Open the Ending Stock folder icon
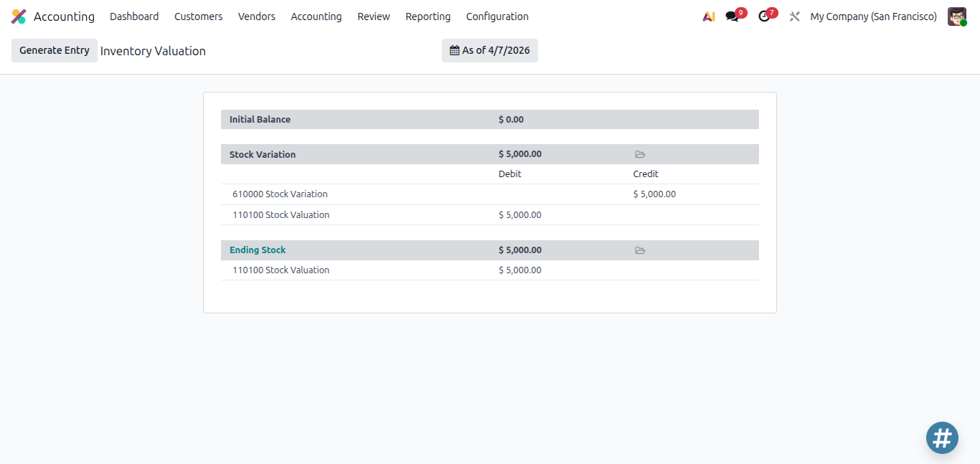The image size is (980, 464). (641, 250)
